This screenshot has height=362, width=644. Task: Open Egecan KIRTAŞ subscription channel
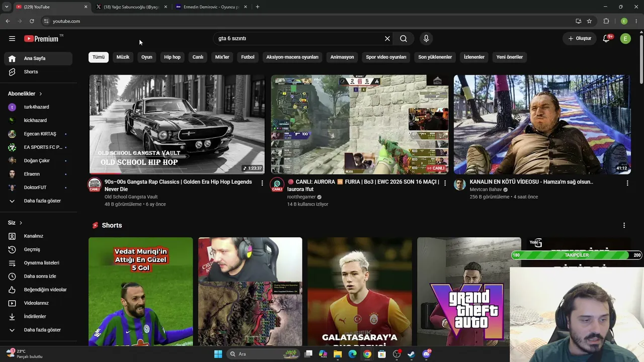coord(38,134)
